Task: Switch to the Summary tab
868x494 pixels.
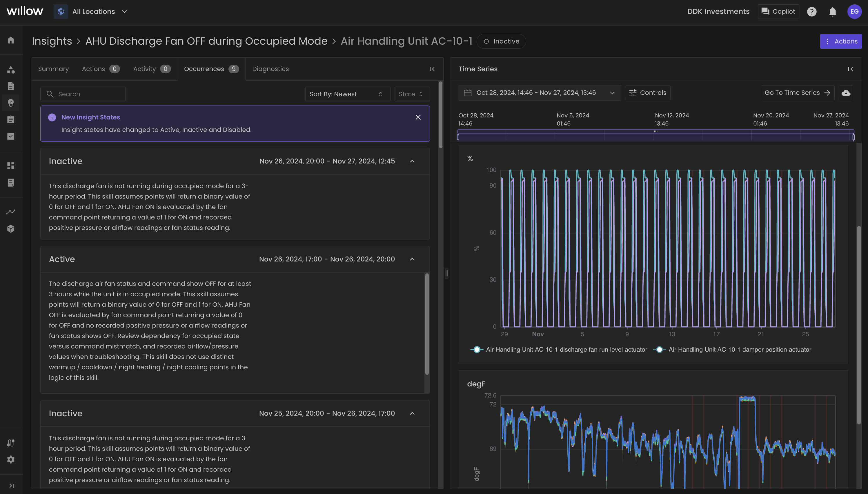Action: pyautogui.click(x=53, y=68)
